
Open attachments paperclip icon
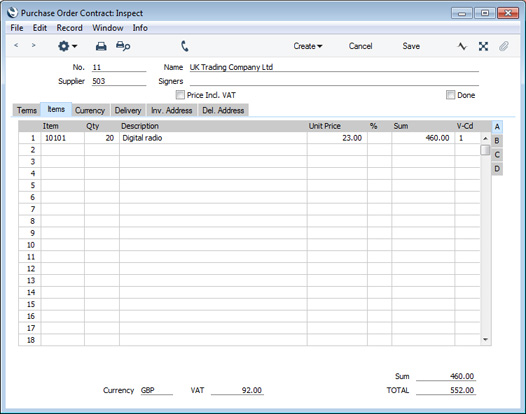[x=504, y=46]
